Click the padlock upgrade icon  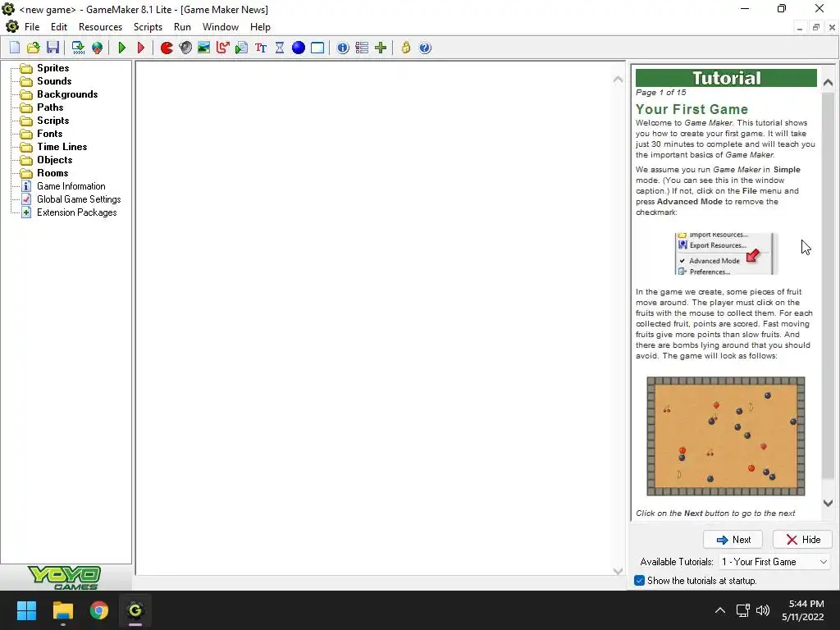(406, 48)
